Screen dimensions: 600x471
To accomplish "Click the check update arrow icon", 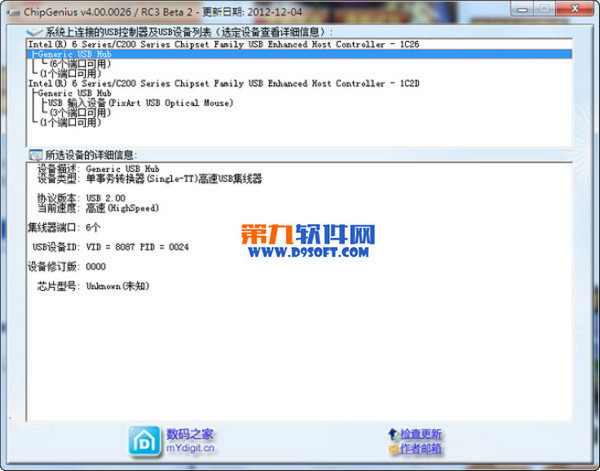I will (393, 434).
